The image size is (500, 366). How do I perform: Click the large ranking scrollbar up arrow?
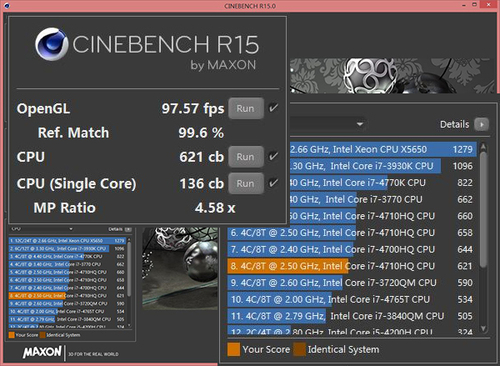coord(483,146)
